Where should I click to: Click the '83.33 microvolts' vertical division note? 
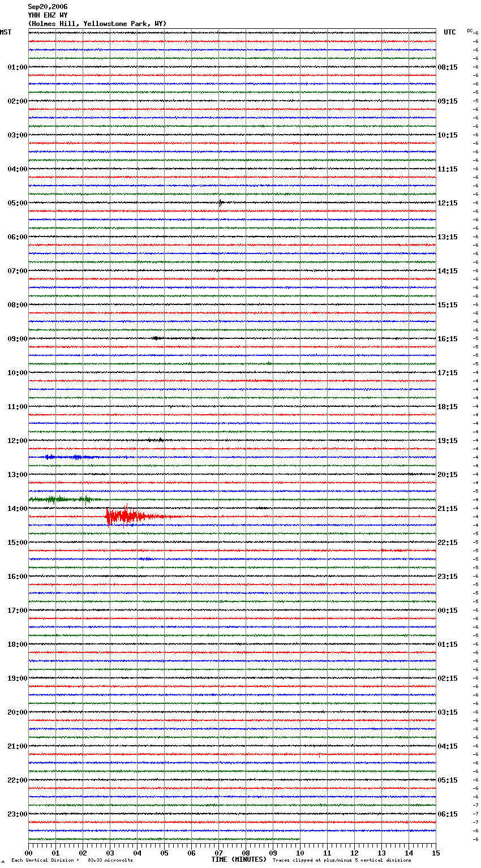[110, 861]
